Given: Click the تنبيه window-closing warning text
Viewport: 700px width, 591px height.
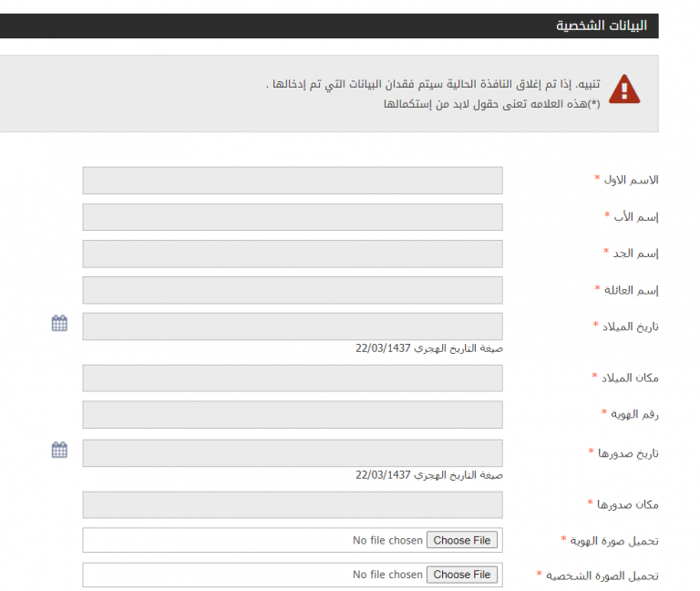Looking at the screenshot, I should pyautogui.click(x=433, y=84).
